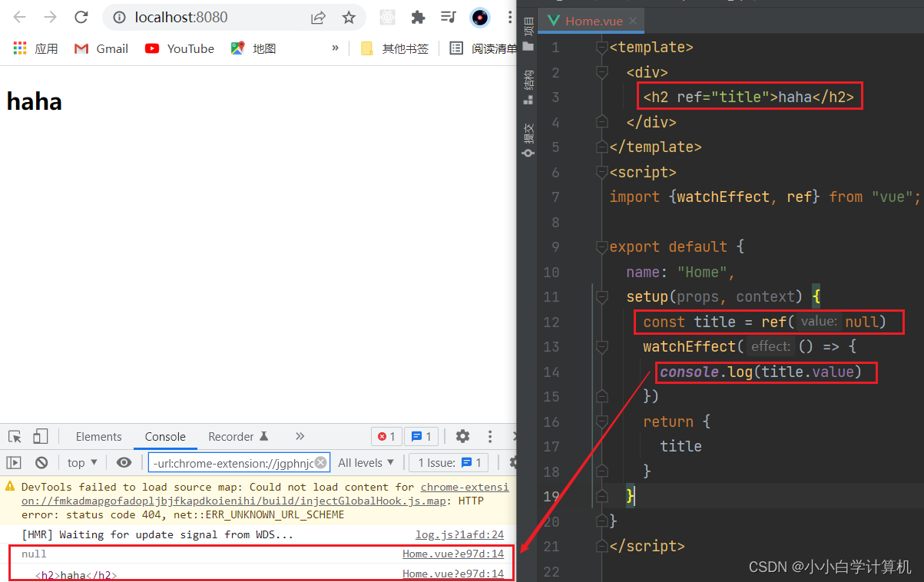Place cursor on import watchEffect line
Image resolution: width=924 pixels, height=582 pixels.
765,197
